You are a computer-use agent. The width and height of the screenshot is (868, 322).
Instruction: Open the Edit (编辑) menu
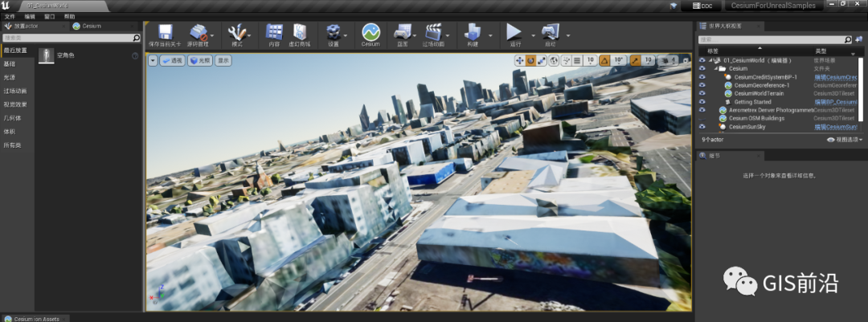point(30,17)
